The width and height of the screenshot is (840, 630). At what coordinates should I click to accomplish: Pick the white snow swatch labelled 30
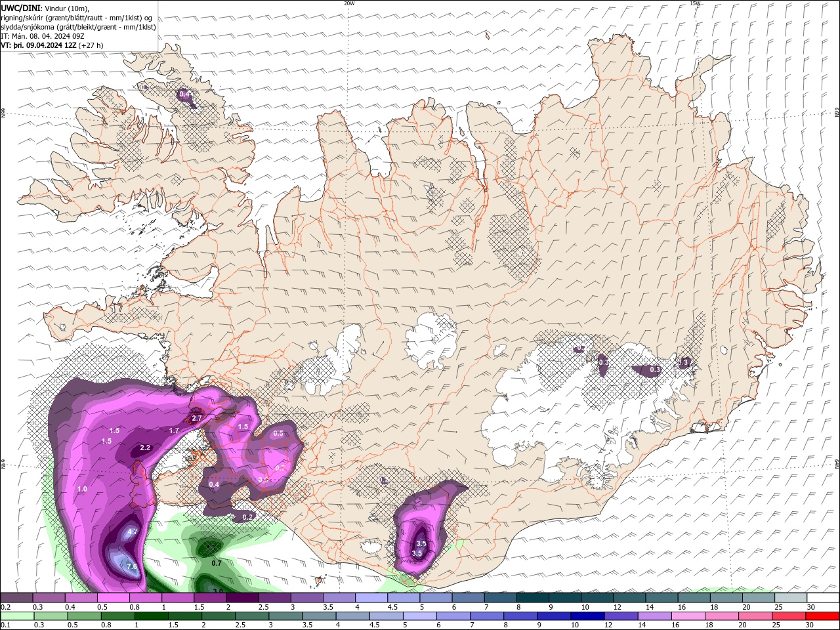pyautogui.click(x=824, y=598)
